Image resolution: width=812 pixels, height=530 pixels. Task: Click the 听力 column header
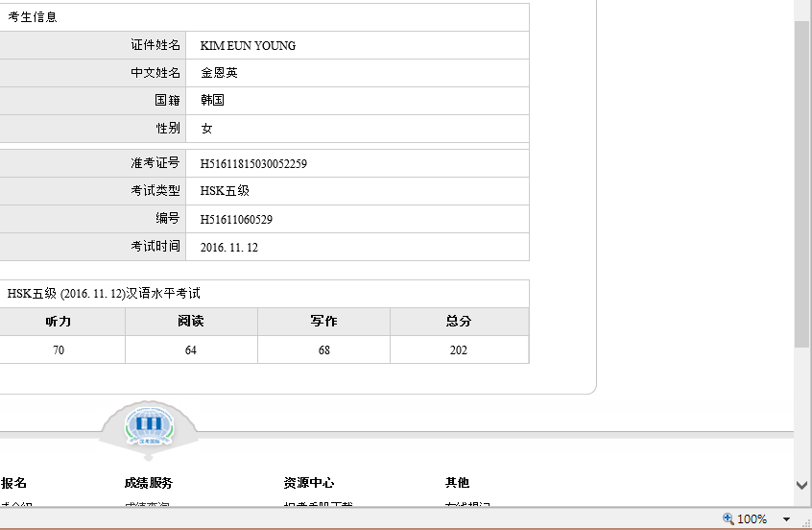[58, 322]
